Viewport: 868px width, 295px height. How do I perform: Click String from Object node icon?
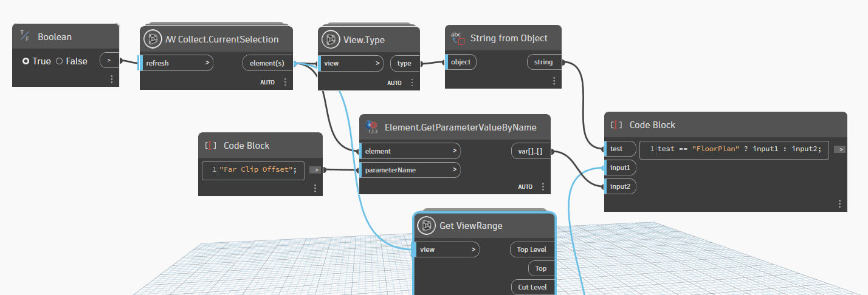pyautogui.click(x=458, y=38)
